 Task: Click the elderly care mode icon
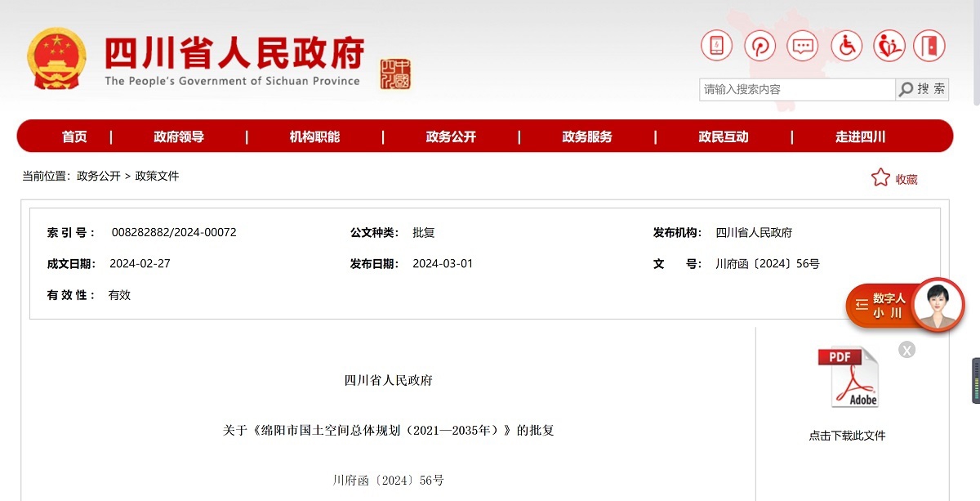point(889,46)
